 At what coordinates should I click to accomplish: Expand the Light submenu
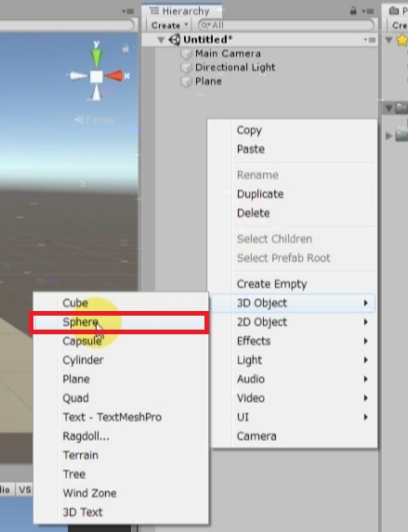(x=293, y=360)
